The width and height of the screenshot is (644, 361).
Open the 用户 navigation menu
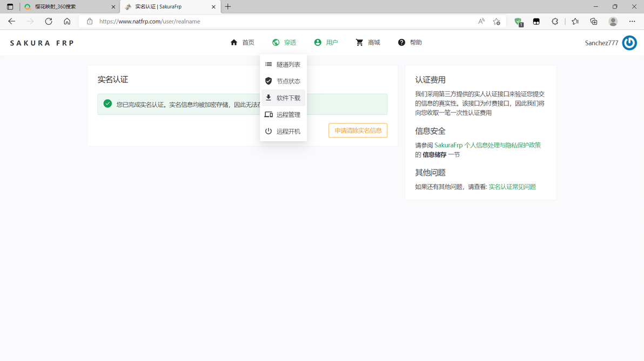326,42
